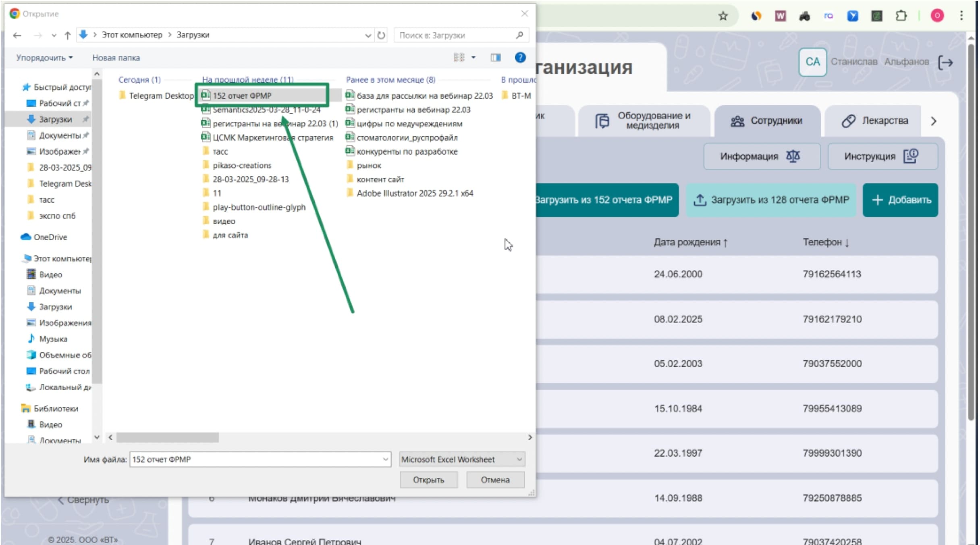The image size is (980, 545).
Task: Click Загрузить из 152 отчета ФРМП
Action: pyautogui.click(x=607, y=200)
